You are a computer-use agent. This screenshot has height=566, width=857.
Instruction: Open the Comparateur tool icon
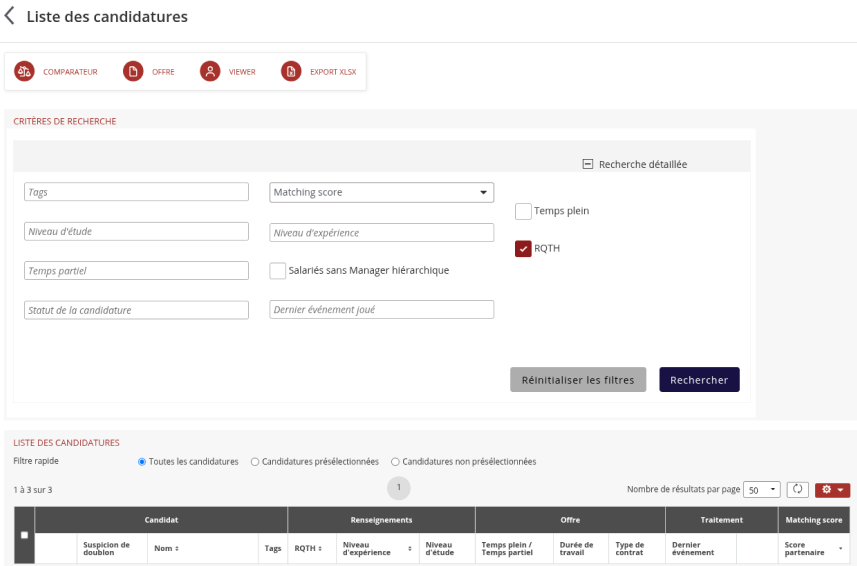[x=24, y=72]
